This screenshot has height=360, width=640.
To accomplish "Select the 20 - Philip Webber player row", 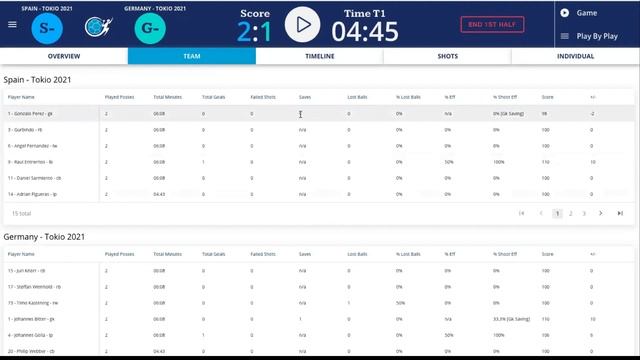I will tap(319, 351).
